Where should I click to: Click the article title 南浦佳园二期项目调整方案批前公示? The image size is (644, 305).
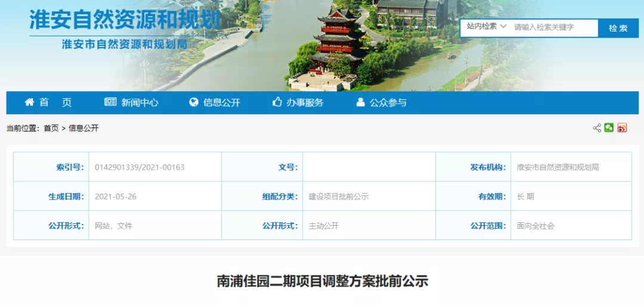(x=323, y=281)
